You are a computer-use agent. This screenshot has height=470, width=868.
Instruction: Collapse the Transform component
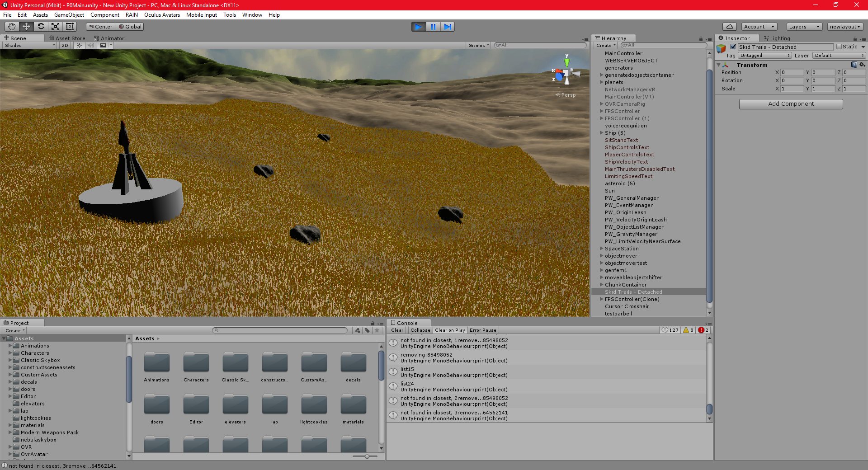click(718, 65)
